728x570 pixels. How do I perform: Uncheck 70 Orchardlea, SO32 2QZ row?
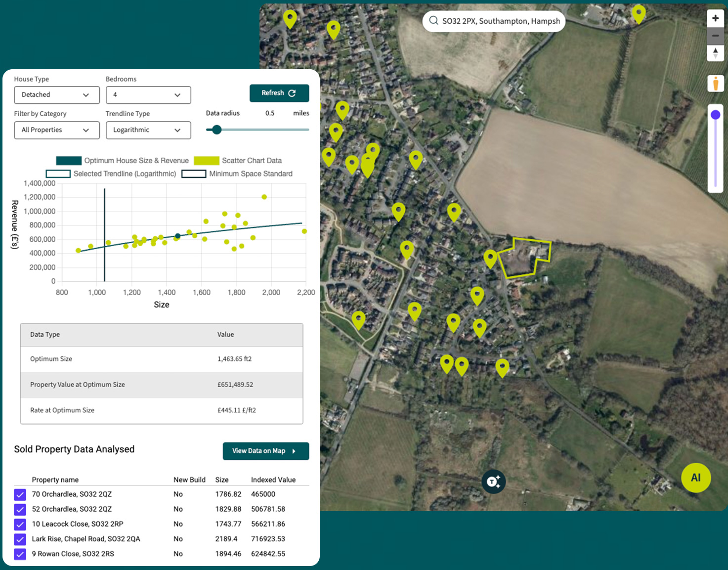pyautogui.click(x=20, y=494)
